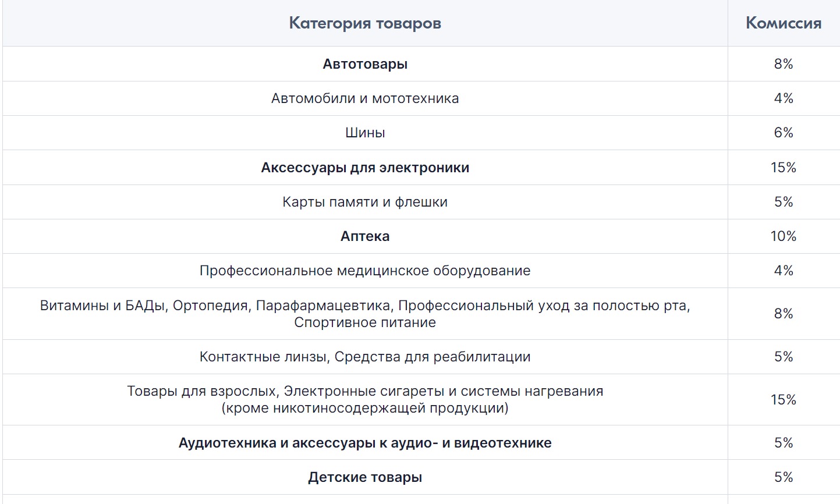Viewport: 840px width, 504px height.
Task: Click 'Контактные линзы, Средства для реабилитации' cell
Action: tap(365, 357)
